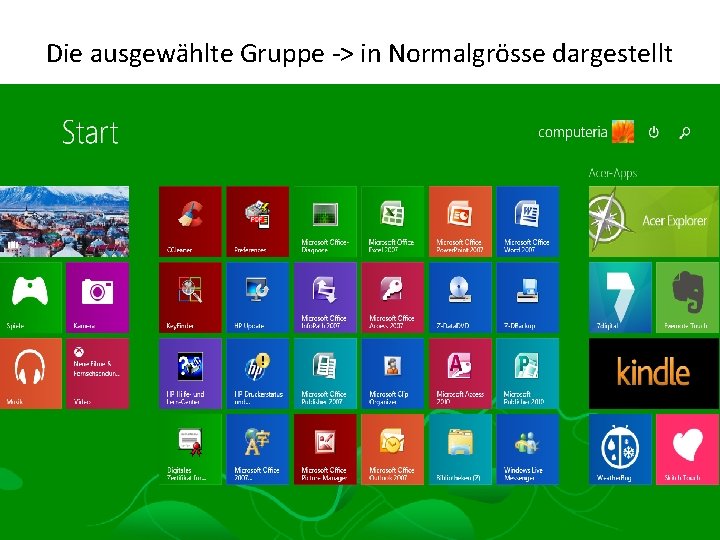Open Microsoft Office Outlook 2007 tile
This screenshot has width=720, height=540.
click(x=393, y=450)
